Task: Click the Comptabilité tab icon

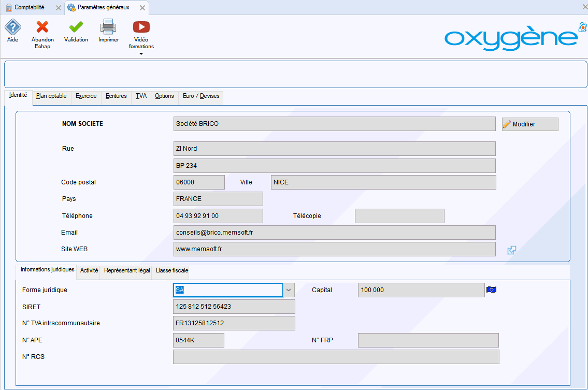Action: [9, 7]
